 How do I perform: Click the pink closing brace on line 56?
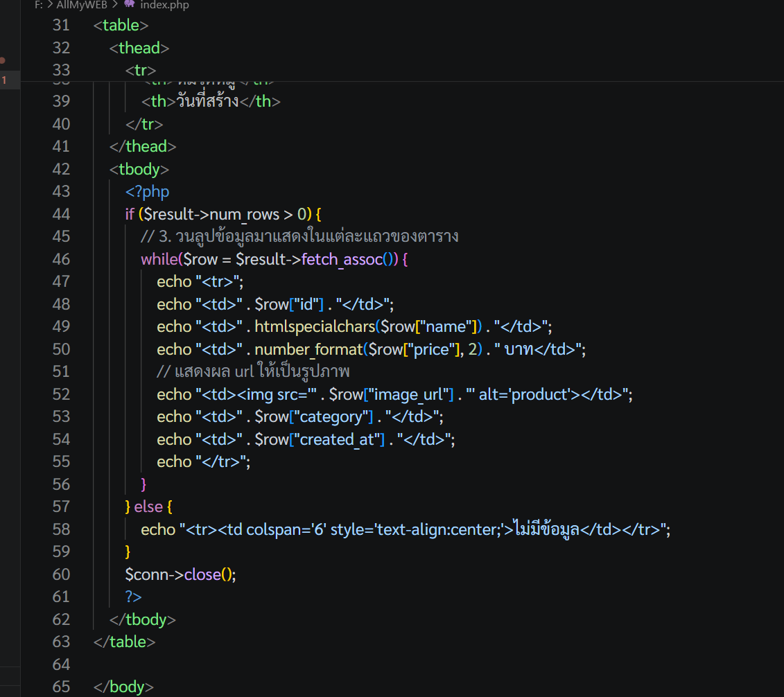coord(143,485)
